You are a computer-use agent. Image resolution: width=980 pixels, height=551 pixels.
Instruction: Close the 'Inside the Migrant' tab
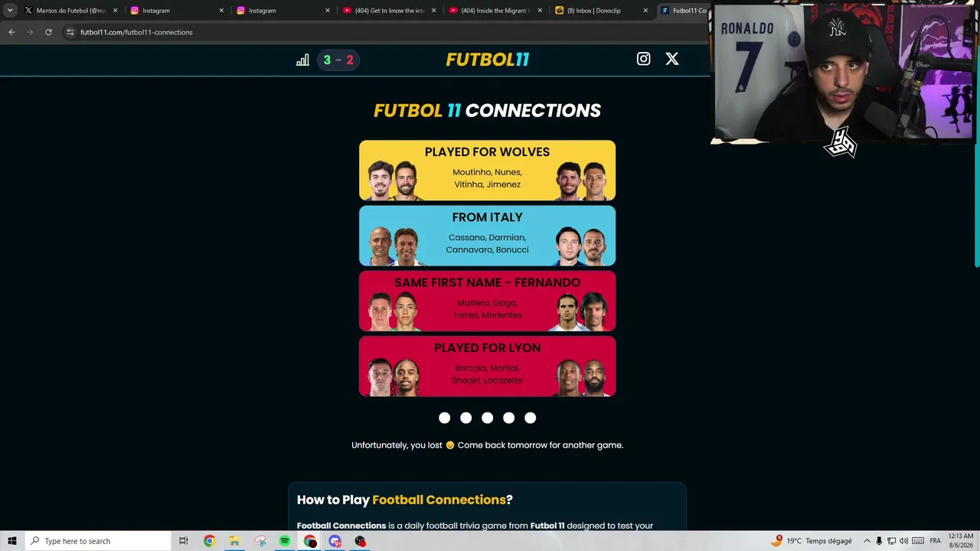point(541,11)
